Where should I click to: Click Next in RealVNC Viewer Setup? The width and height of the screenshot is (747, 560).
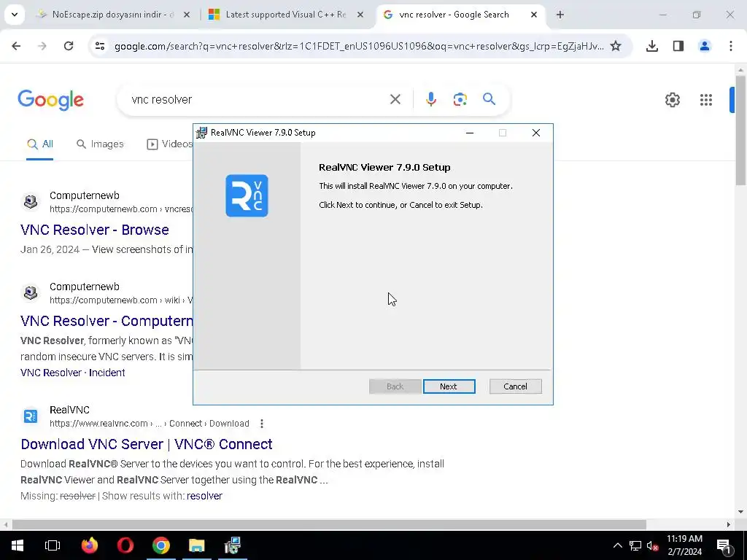point(449,386)
